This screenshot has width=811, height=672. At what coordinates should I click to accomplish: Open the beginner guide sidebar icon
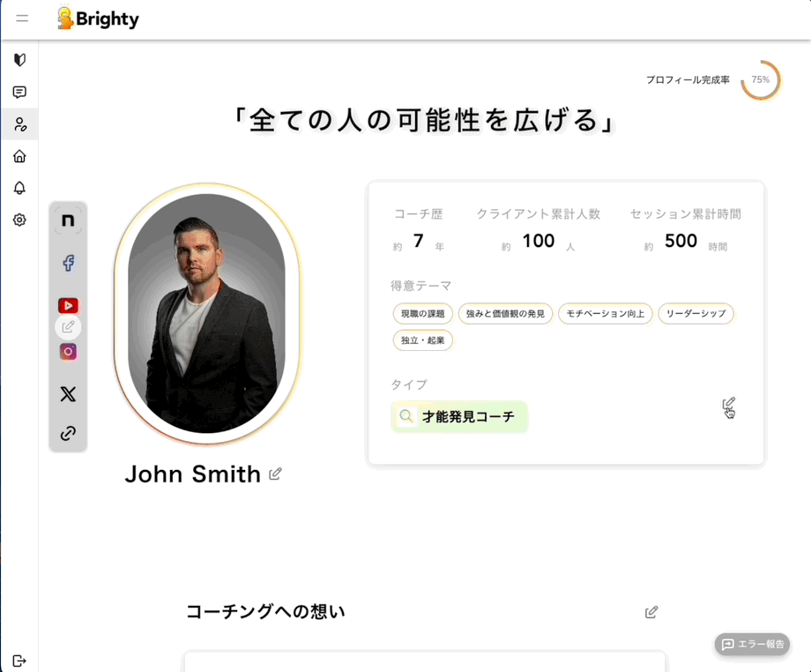[x=19, y=60]
